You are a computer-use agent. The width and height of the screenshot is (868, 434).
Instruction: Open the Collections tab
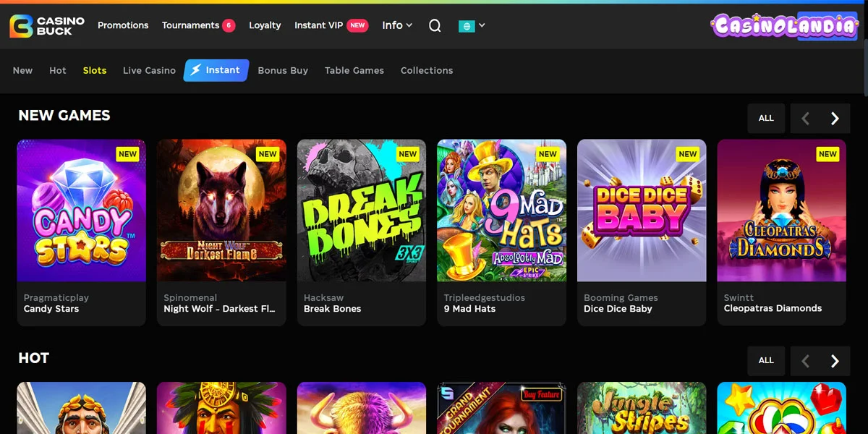point(427,70)
